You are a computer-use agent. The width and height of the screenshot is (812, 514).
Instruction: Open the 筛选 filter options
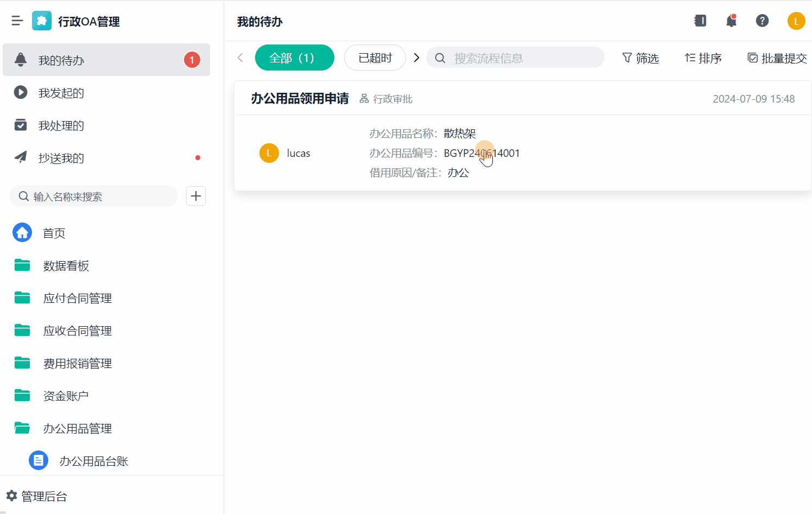coord(640,58)
